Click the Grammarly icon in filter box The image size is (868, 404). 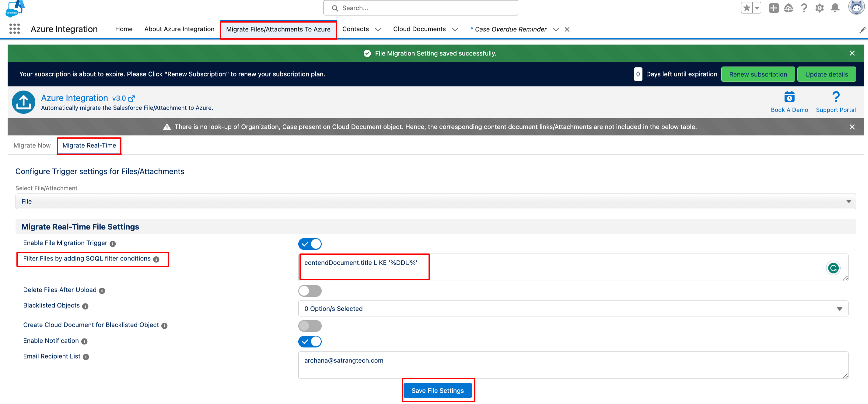point(833,268)
